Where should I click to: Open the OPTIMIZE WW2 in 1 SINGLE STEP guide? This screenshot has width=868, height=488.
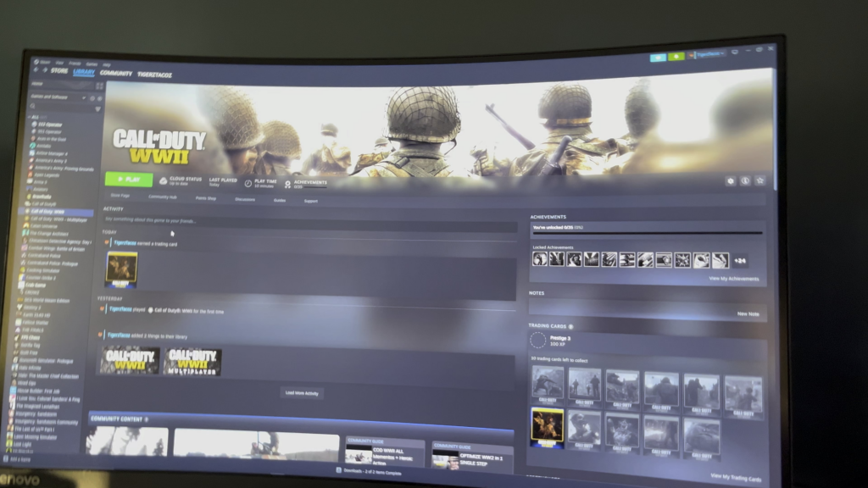tap(471, 457)
